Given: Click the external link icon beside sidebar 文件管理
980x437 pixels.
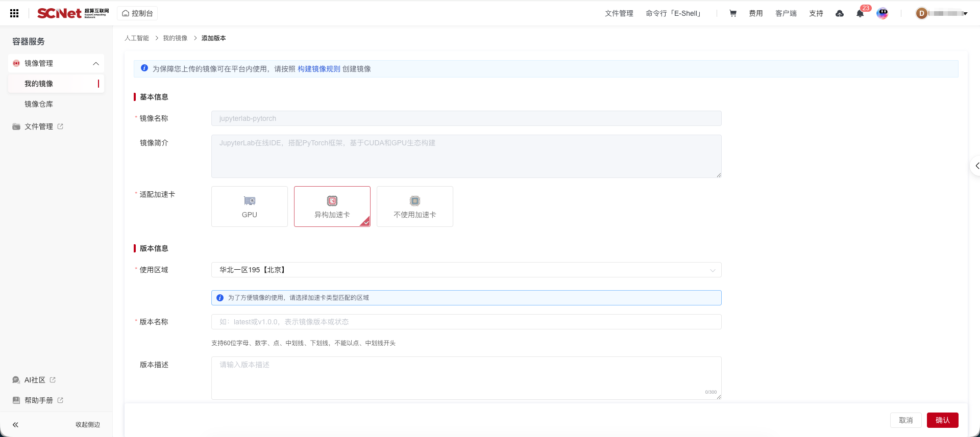Looking at the screenshot, I should 60,126.
